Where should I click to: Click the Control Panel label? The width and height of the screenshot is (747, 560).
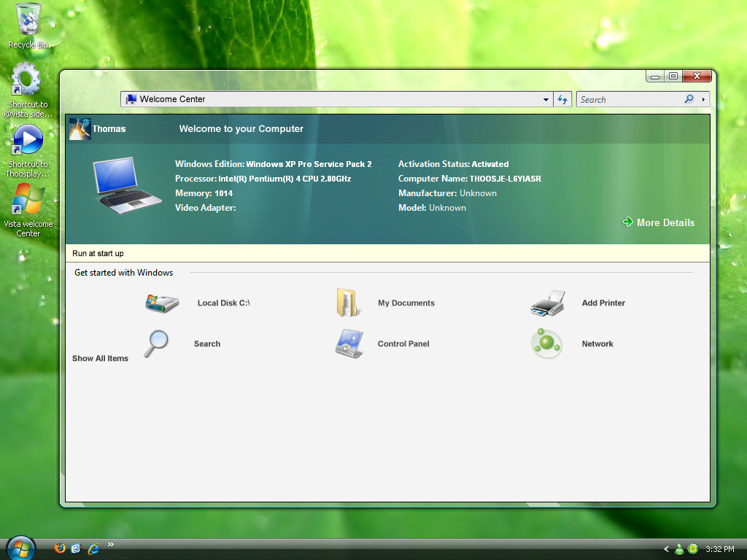click(x=403, y=344)
